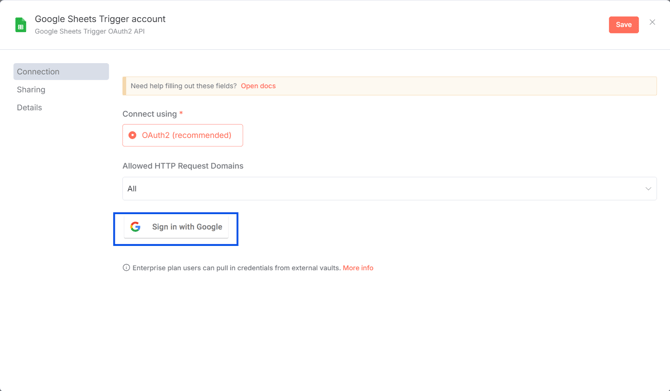The image size is (670, 391).
Task: Open docs link in help banner
Action: coord(258,86)
